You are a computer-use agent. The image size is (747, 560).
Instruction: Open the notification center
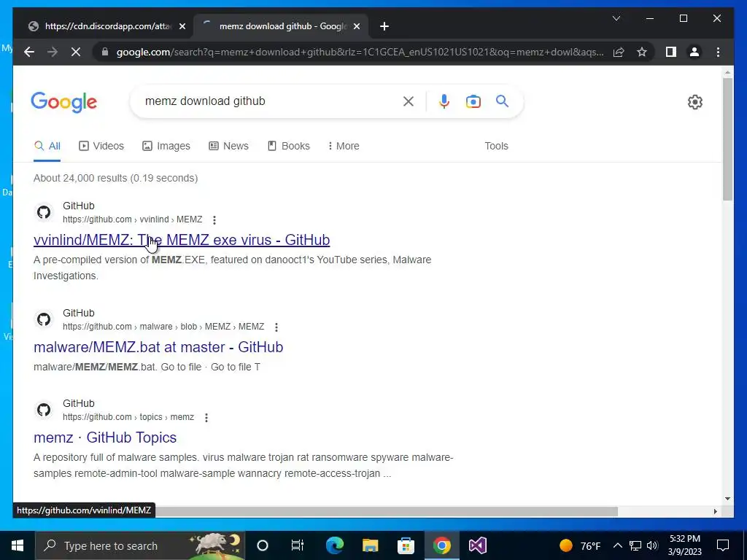point(723,545)
